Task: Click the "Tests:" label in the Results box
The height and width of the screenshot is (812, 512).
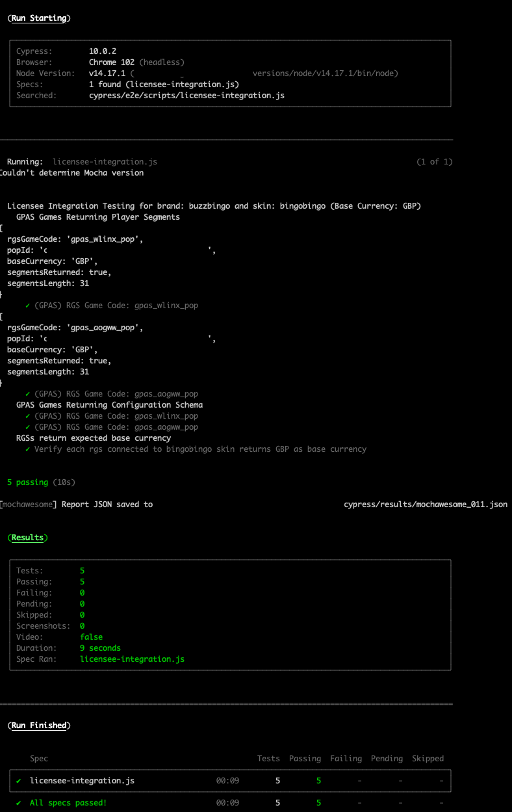Action: [x=30, y=570]
